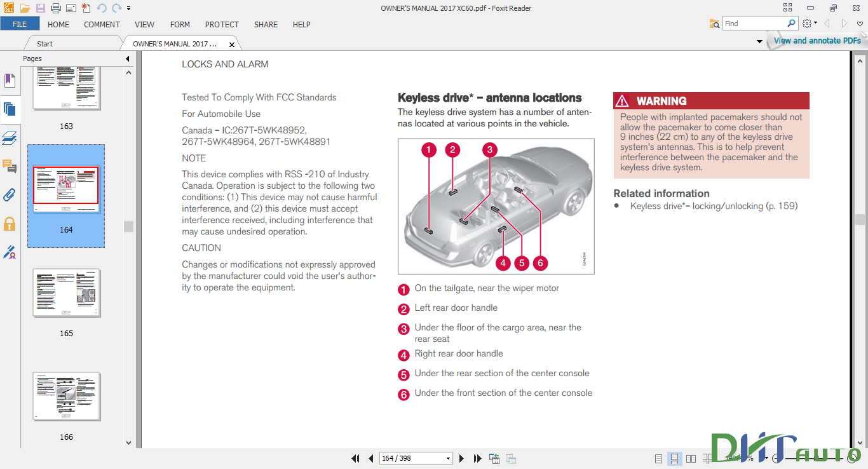This screenshot has width=868, height=469.
Task: Select page 163 thumbnail
Action: point(66,88)
